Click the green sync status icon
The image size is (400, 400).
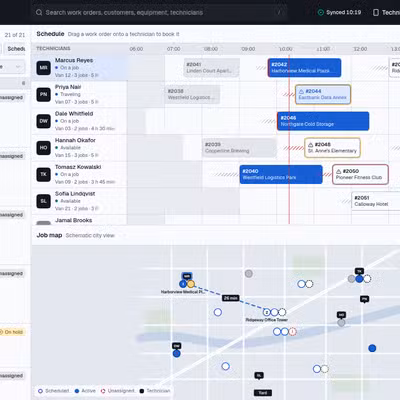[321, 13]
